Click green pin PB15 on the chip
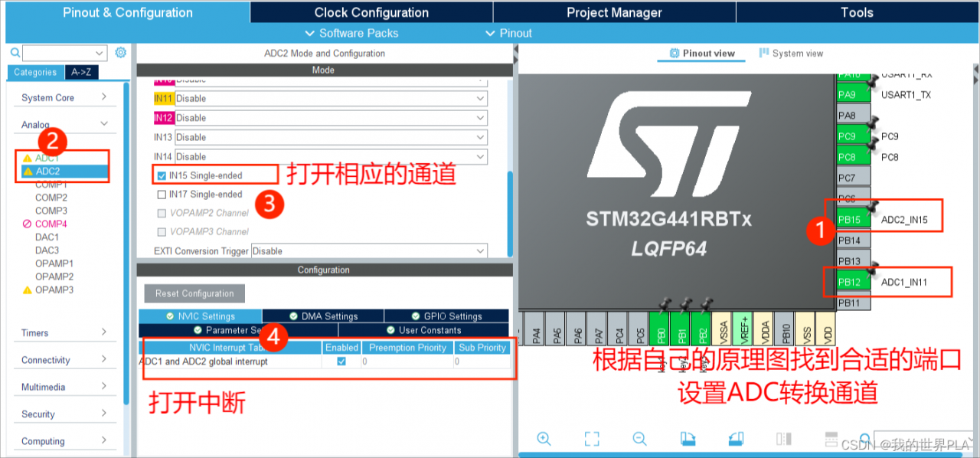Screen dimensions: 980x458 point(853,220)
